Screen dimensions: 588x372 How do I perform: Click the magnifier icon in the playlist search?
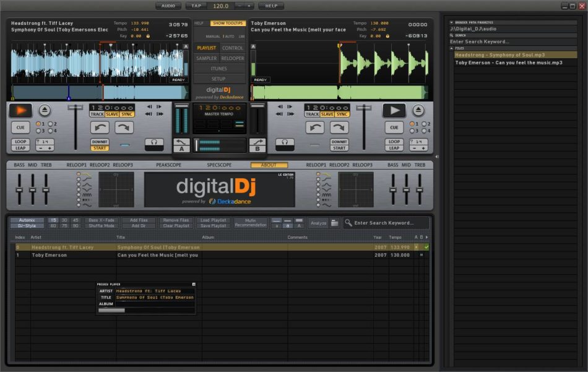point(348,223)
